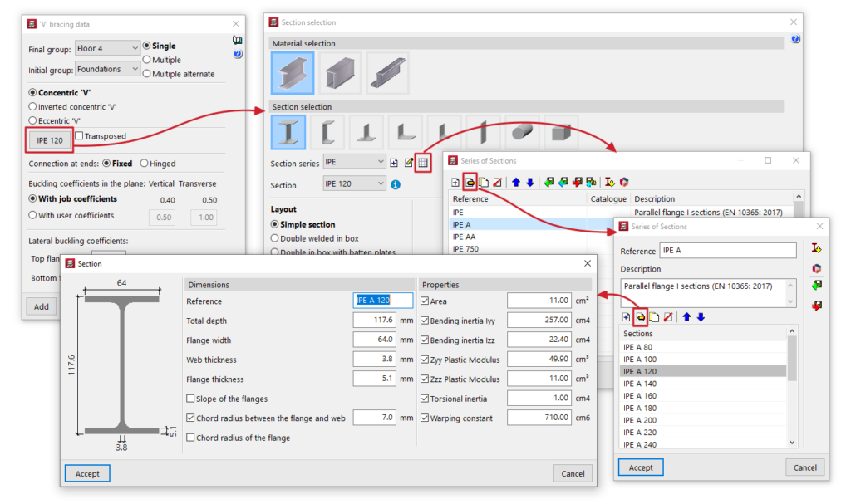Image resolution: width=851 pixels, height=504 pixels.
Task: Select With user coefficients option
Action: point(71,215)
